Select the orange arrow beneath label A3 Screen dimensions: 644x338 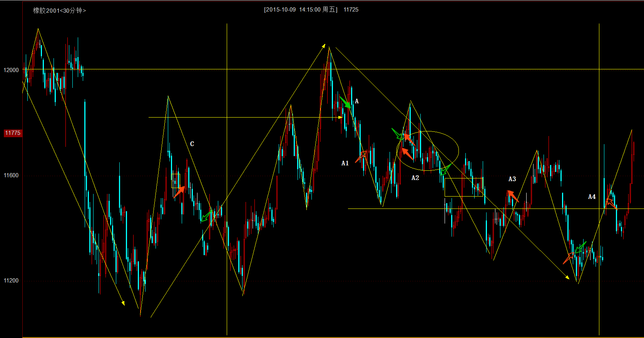click(x=512, y=196)
